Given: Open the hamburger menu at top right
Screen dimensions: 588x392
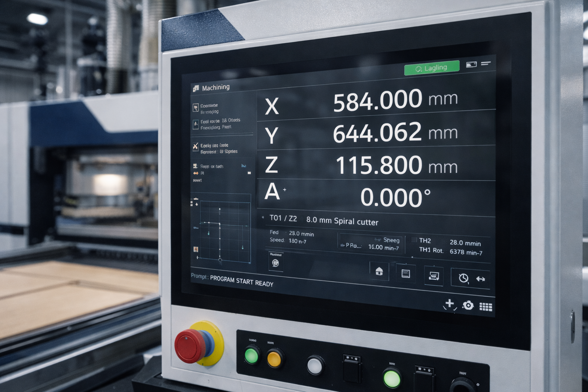Looking at the screenshot, I should (486, 64).
